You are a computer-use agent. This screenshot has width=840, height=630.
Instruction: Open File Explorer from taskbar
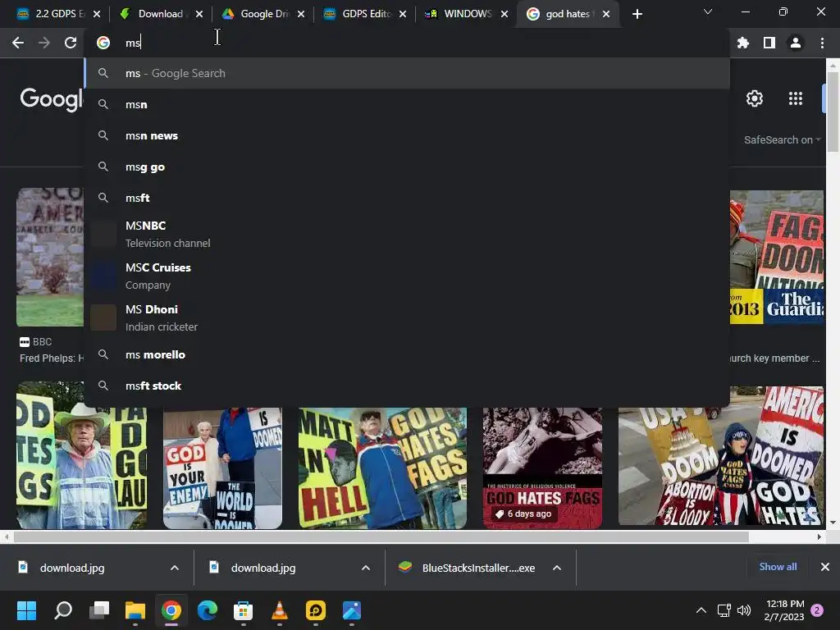135,610
